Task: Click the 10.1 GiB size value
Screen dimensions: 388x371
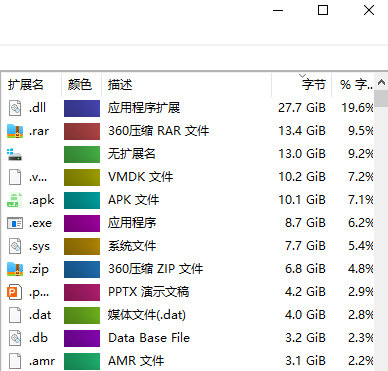Action: (302, 200)
